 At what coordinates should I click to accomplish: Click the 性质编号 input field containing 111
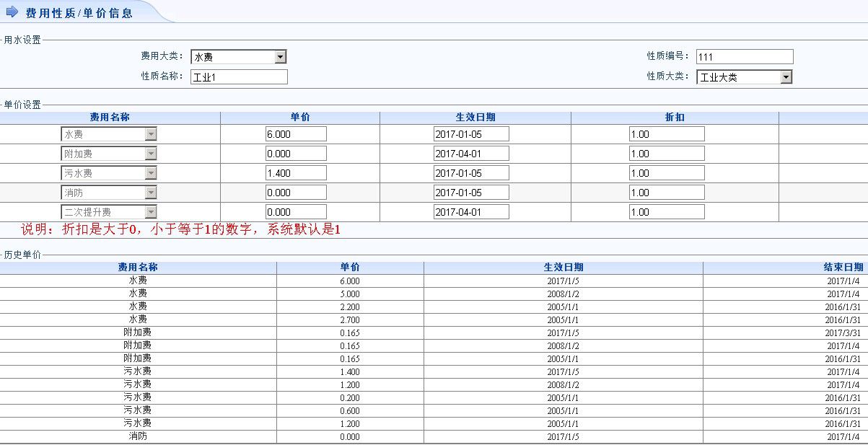point(744,57)
